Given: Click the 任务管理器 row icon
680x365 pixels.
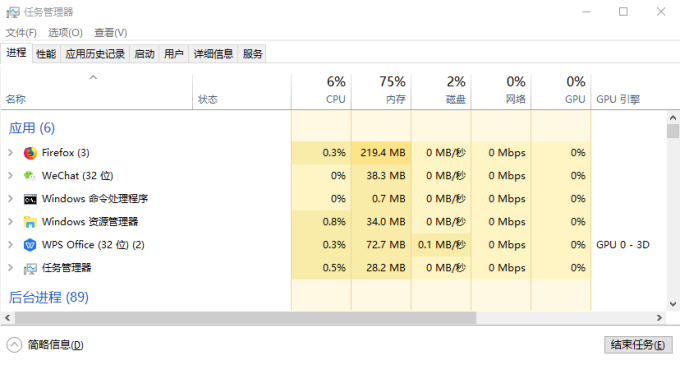Looking at the screenshot, I should click(x=30, y=268).
